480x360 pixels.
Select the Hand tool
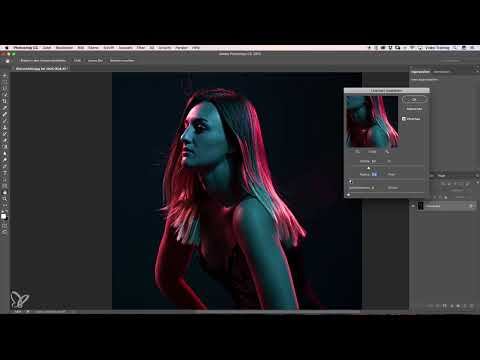(x=5, y=192)
